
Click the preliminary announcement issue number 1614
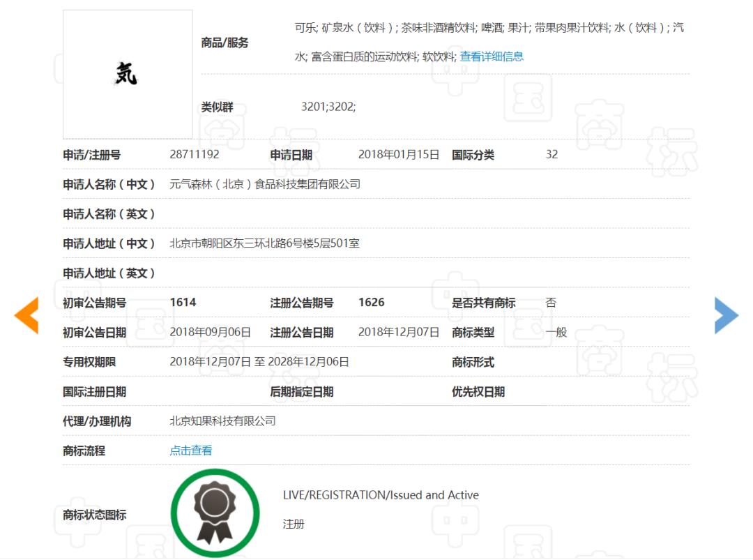point(183,302)
